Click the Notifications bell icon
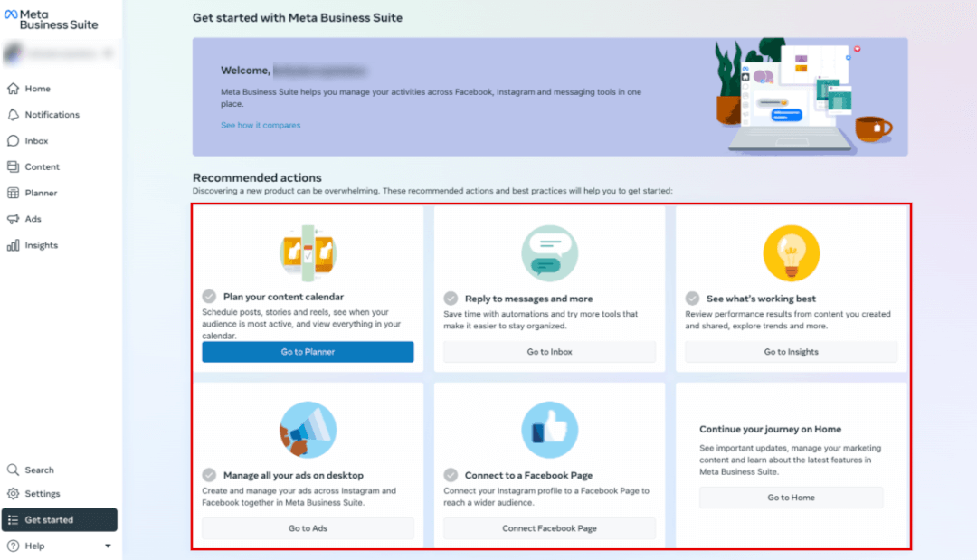This screenshot has width=977, height=560. [13, 115]
